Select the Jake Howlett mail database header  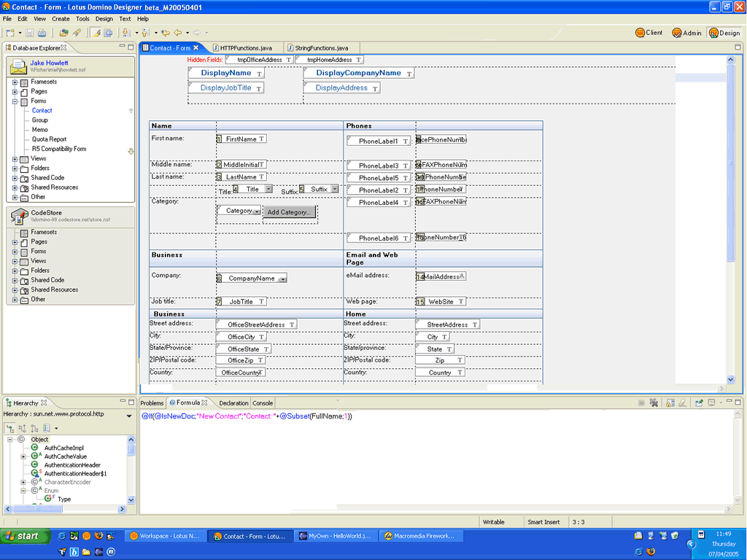click(71, 66)
